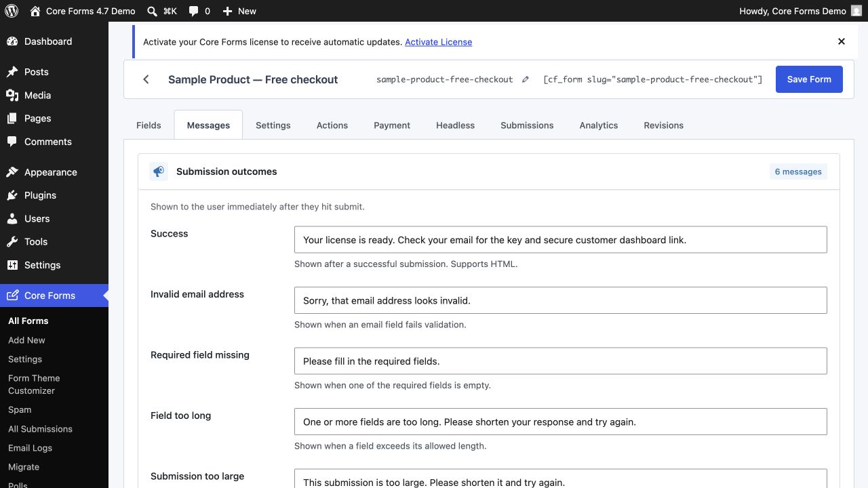Open the Actions tab

click(332, 125)
